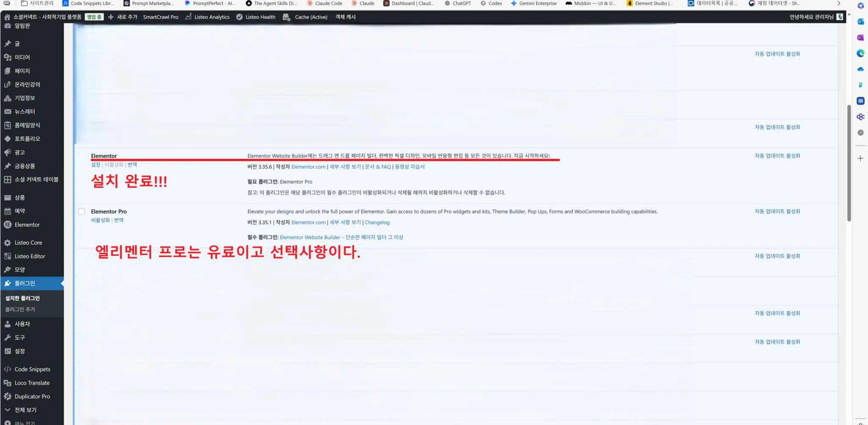Open 동영상 자습서 link

click(410, 167)
